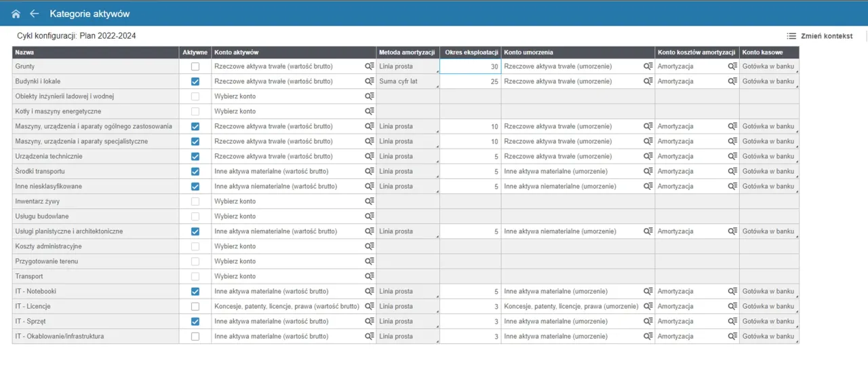868x382 pixels.
Task: Expand cash account dropdown for Grunty row
Action: pyautogui.click(x=769, y=66)
